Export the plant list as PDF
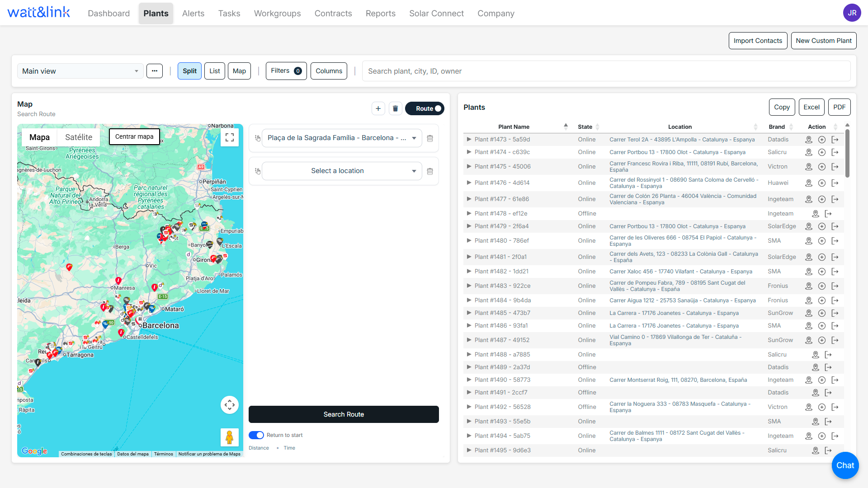Screen dimensions: 868x488 pos(839,107)
